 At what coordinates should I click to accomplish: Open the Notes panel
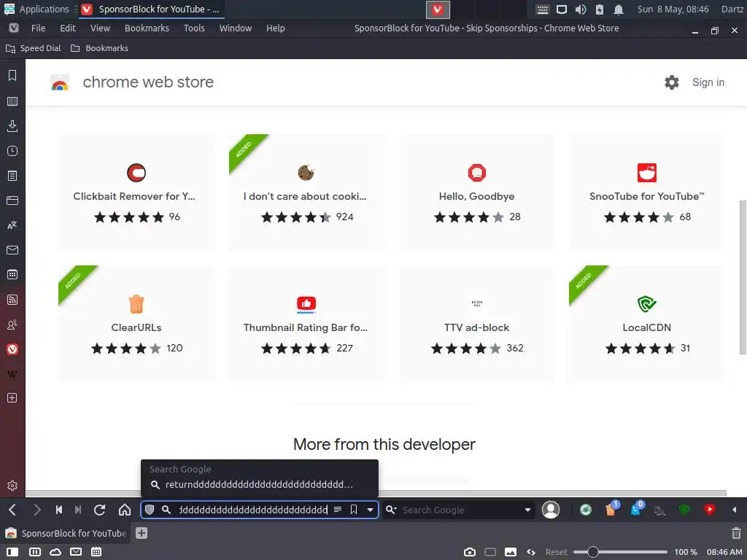pos(12,176)
